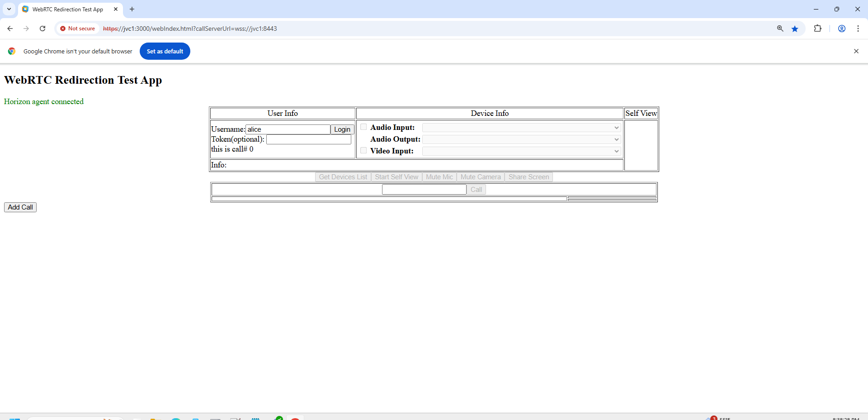This screenshot has height=420, width=868.
Task: Toggle the Audio Input checkbox
Action: 363,127
